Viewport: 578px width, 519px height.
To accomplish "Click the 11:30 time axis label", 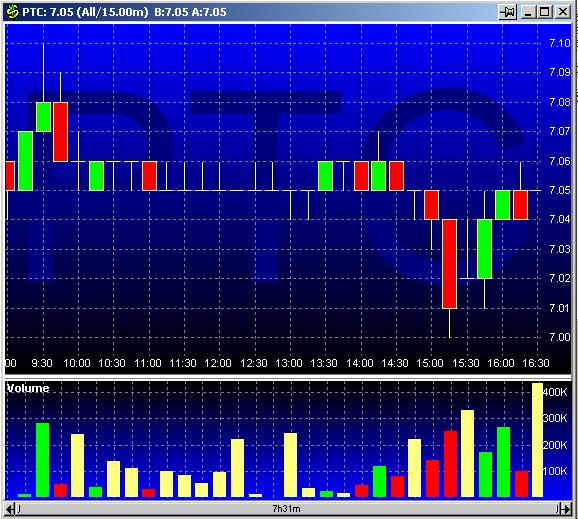I will (182, 363).
